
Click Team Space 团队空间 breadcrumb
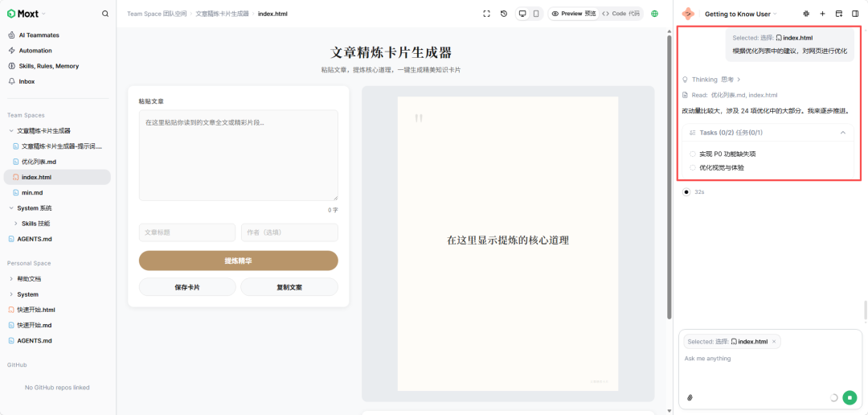[156, 14]
